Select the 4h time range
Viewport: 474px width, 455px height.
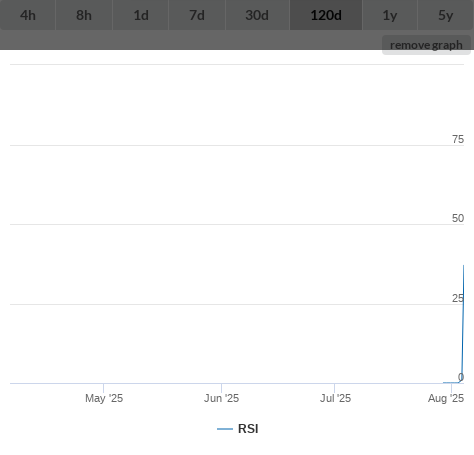click(28, 15)
